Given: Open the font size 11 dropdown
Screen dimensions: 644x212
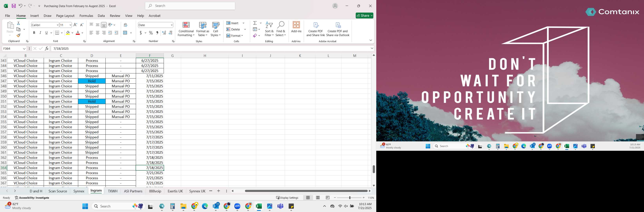Looking at the screenshot, I should click(70, 25).
